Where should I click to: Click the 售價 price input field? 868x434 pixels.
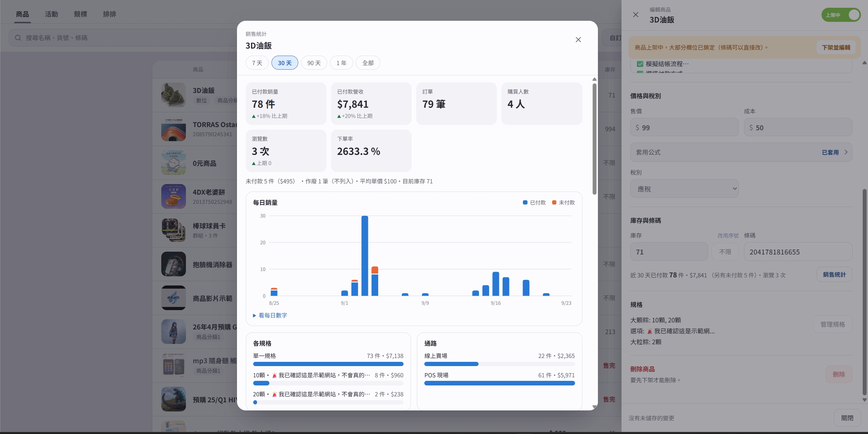[684, 127]
